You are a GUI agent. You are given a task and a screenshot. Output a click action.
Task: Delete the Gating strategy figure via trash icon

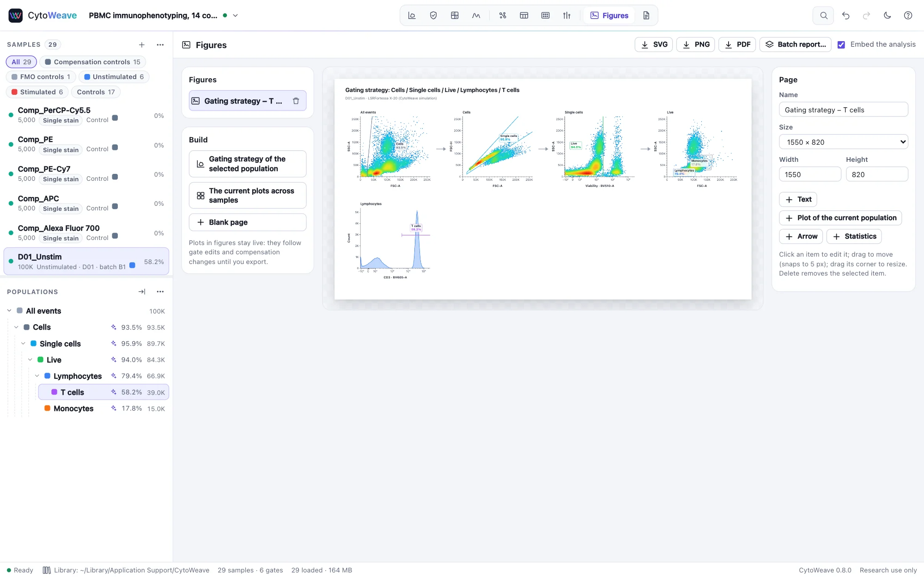click(296, 101)
